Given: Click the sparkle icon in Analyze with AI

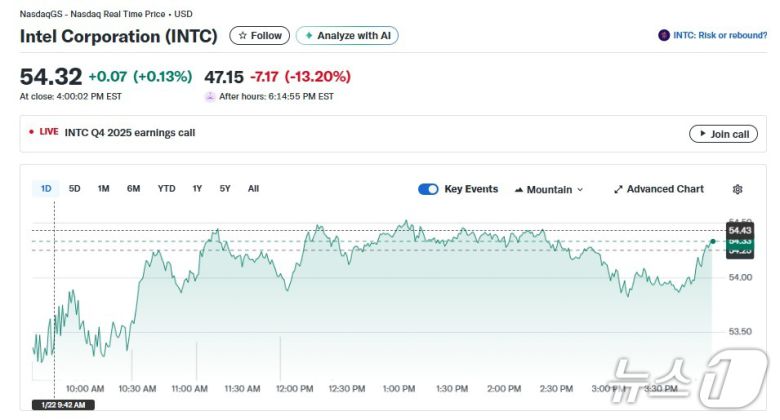Looking at the screenshot, I should [x=309, y=36].
